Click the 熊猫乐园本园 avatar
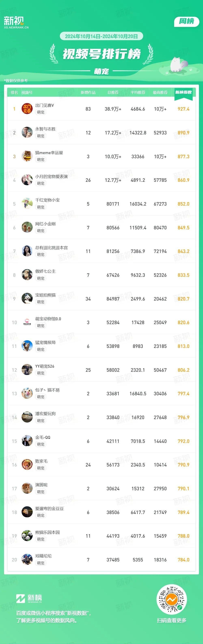This screenshot has width=203, height=644. pyautogui.click(x=27, y=536)
